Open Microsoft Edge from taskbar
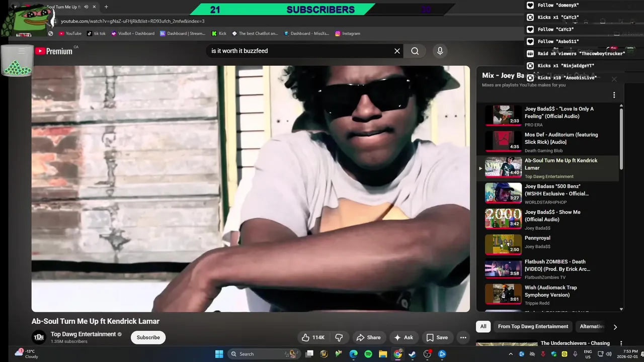This screenshot has width=644, height=362. [x=353, y=354]
